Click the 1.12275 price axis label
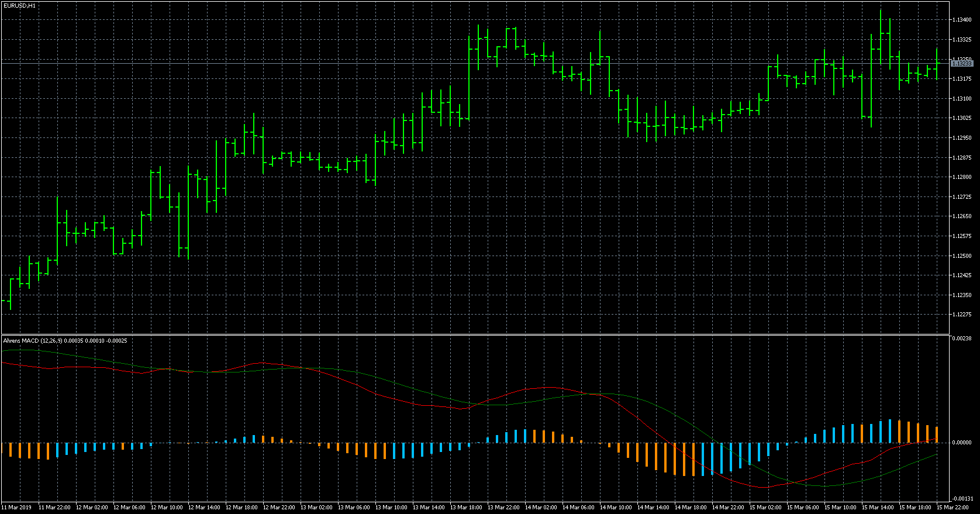Viewport: 980px width, 514px height. click(962, 315)
